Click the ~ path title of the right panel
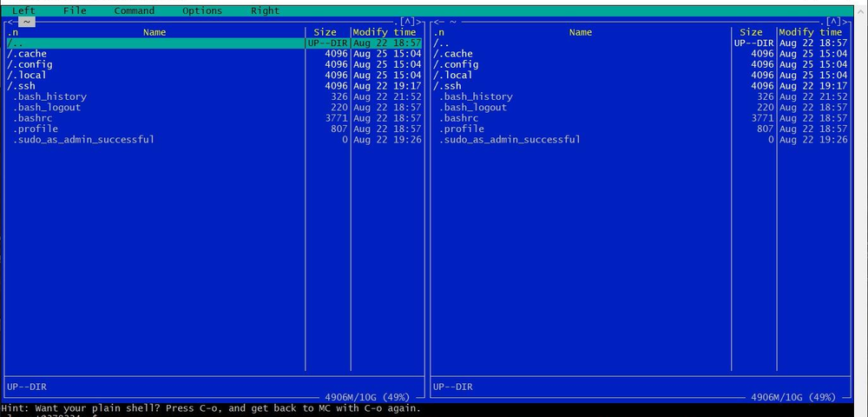This screenshot has height=417, width=868. pos(453,22)
